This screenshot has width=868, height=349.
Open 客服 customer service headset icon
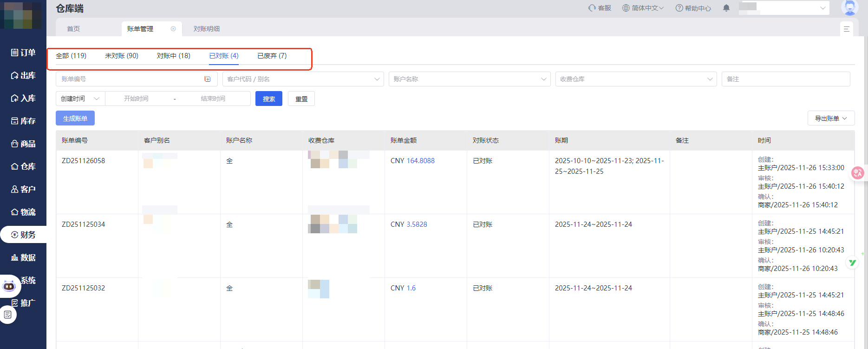pyautogui.click(x=592, y=8)
